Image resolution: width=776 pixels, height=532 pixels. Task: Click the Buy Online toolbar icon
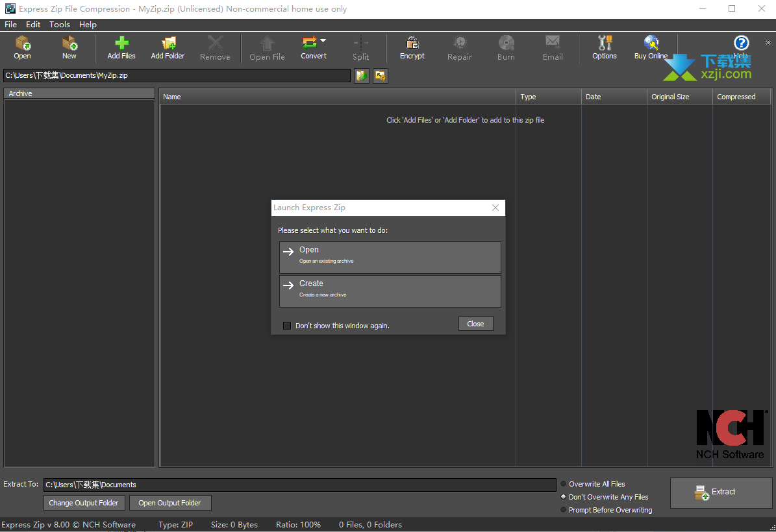(x=651, y=43)
